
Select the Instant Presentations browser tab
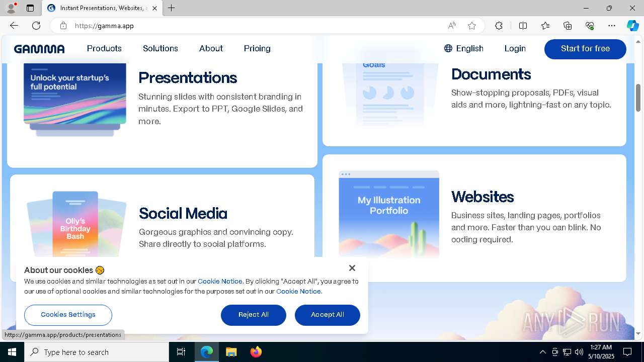[102, 8]
